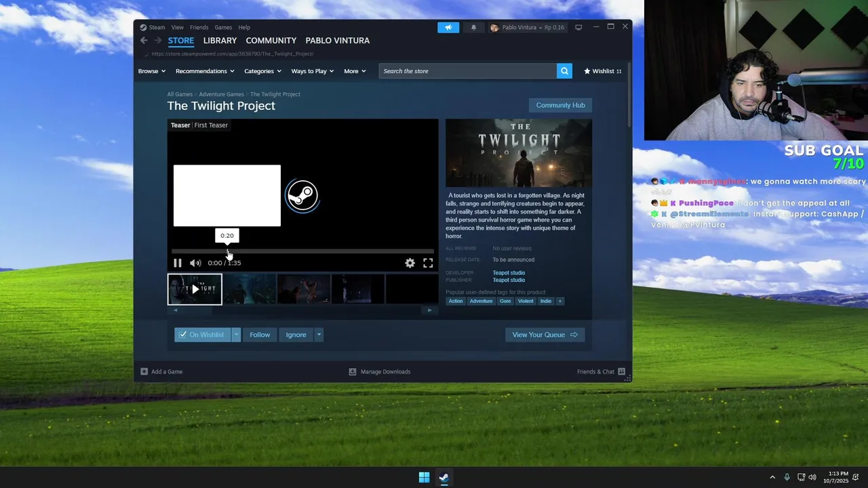This screenshot has height=488, width=868.
Task: Open Pablo Vintura account dropdown in title bar
Action: tap(528, 27)
